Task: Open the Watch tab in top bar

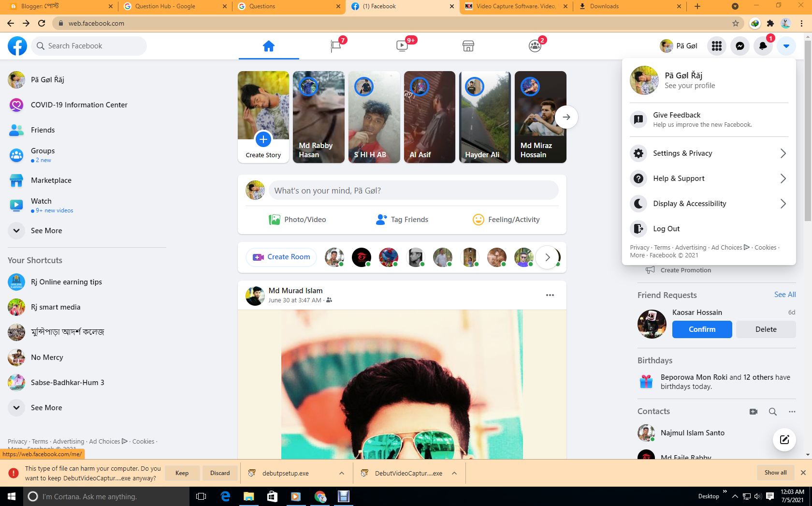Action: pyautogui.click(x=402, y=46)
